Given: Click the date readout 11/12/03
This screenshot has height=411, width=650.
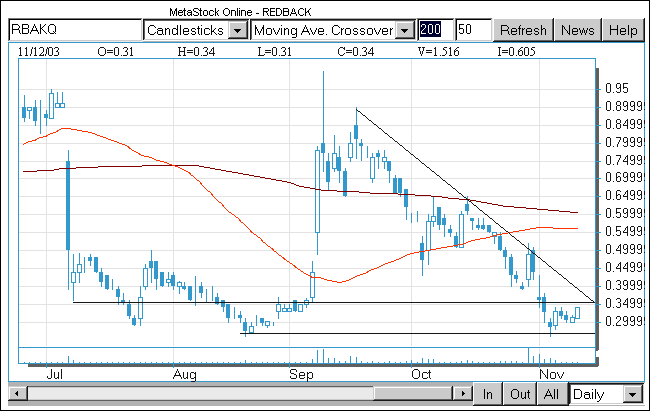Looking at the screenshot, I should [x=39, y=52].
